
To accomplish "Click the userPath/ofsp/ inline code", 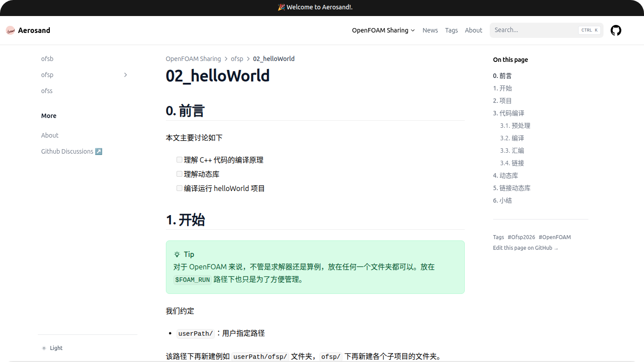I will [260, 357].
